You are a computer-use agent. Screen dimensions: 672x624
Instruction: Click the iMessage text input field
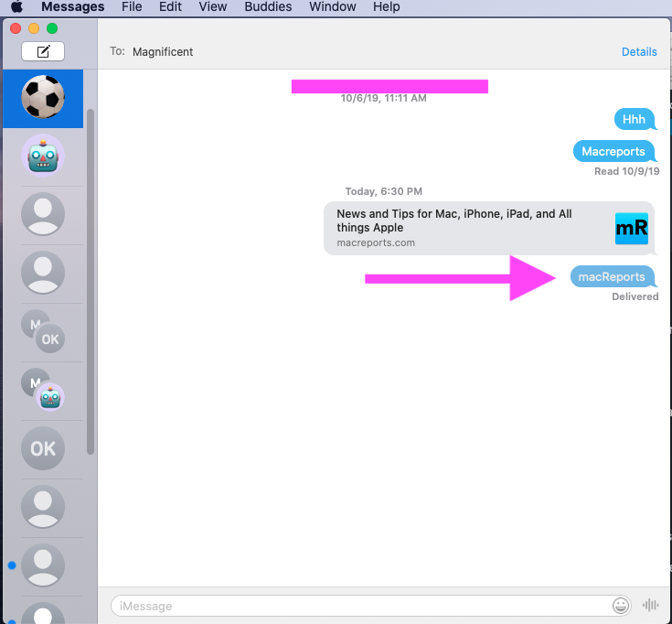[361, 606]
